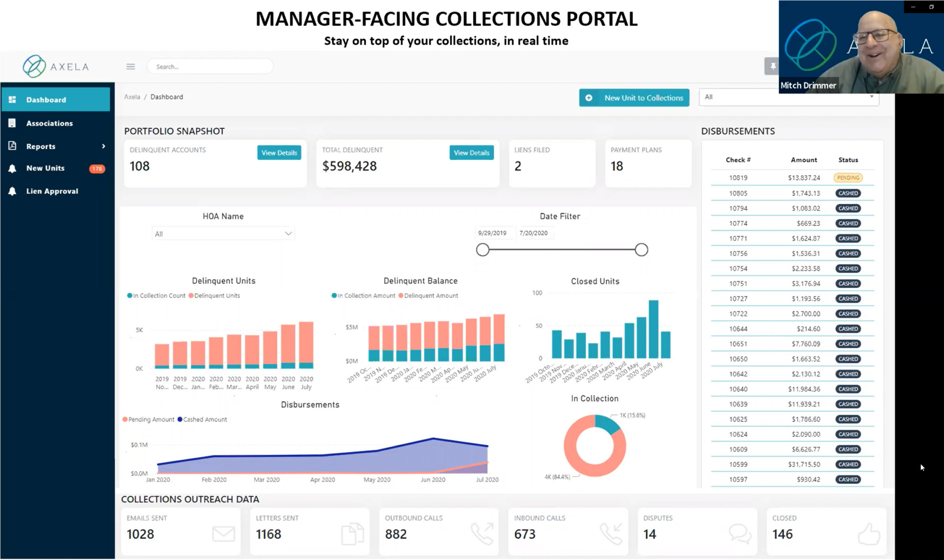The image size is (944, 560).
Task: Click the hamburger menu icon
Action: pos(131,67)
